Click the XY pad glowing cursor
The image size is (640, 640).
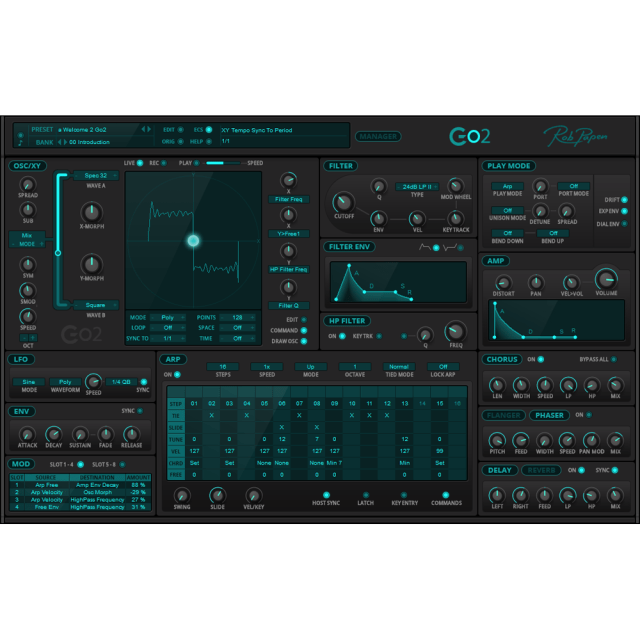point(193,241)
